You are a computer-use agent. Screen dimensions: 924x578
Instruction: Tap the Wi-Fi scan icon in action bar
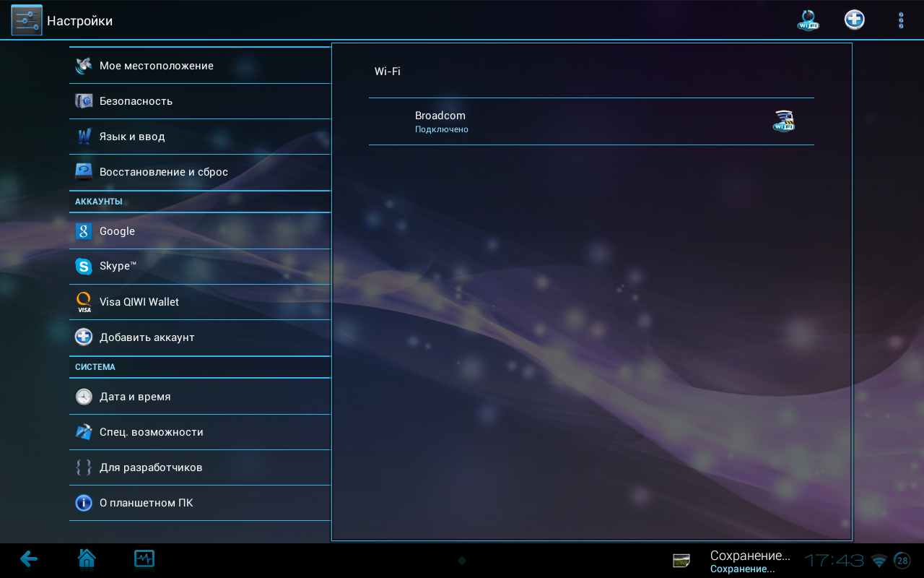(x=808, y=20)
